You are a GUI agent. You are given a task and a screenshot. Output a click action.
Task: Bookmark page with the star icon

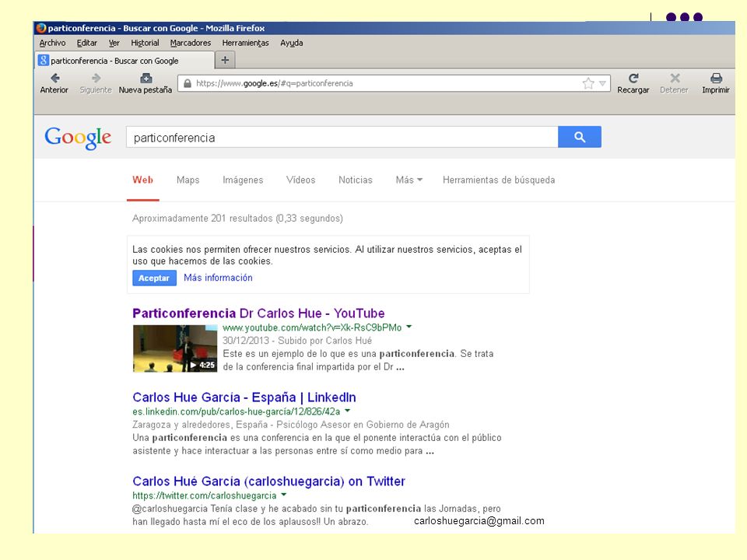(588, 83)
